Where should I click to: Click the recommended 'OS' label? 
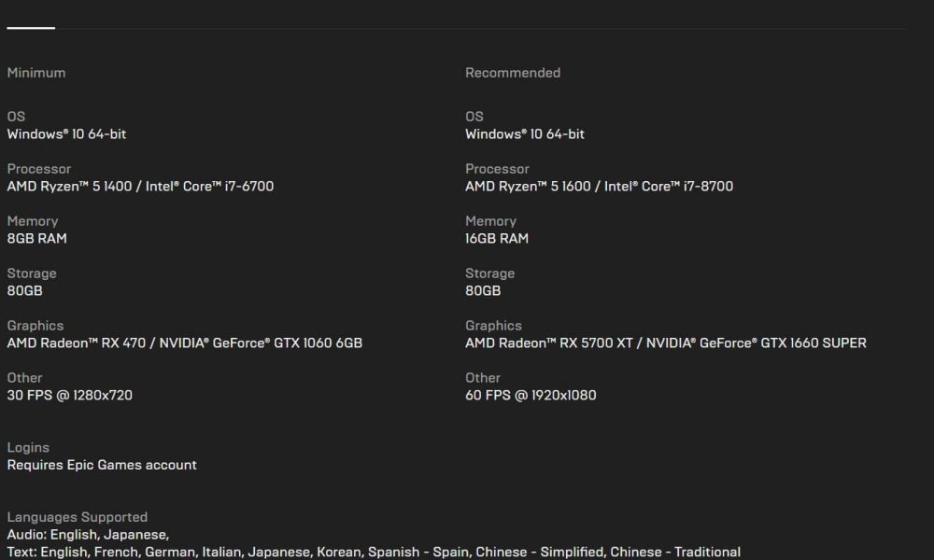tap(474, 117)
